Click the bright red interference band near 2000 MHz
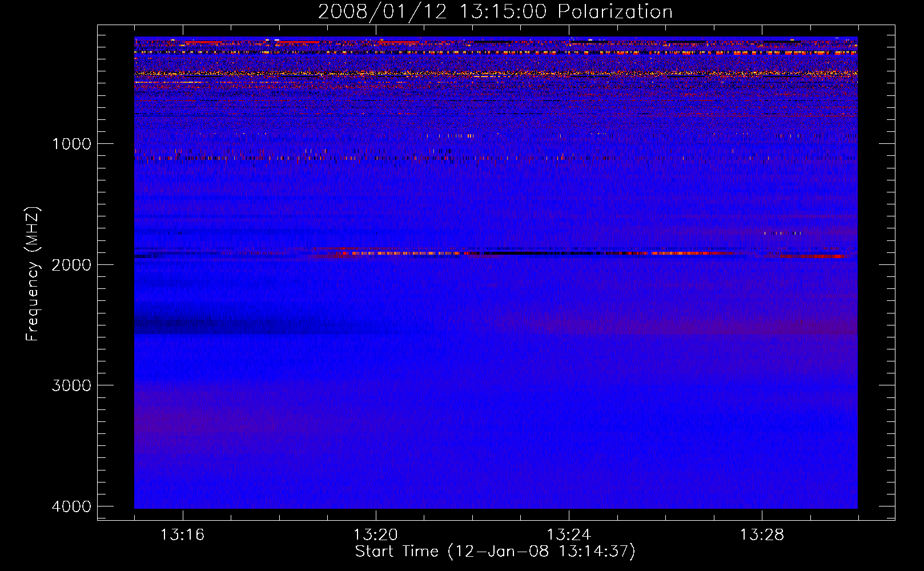The height and width of the screenshot is (571, 924). pos(496,253)
